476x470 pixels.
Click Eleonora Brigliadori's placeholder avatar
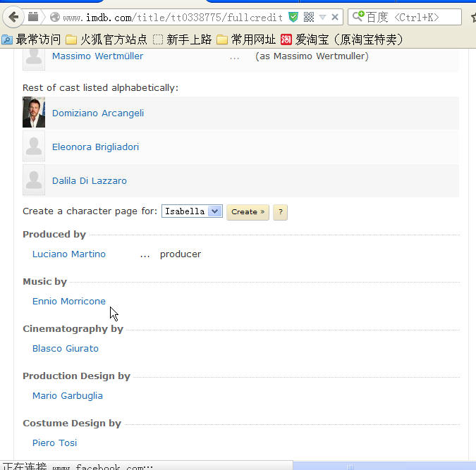click(x=34, y=146)
